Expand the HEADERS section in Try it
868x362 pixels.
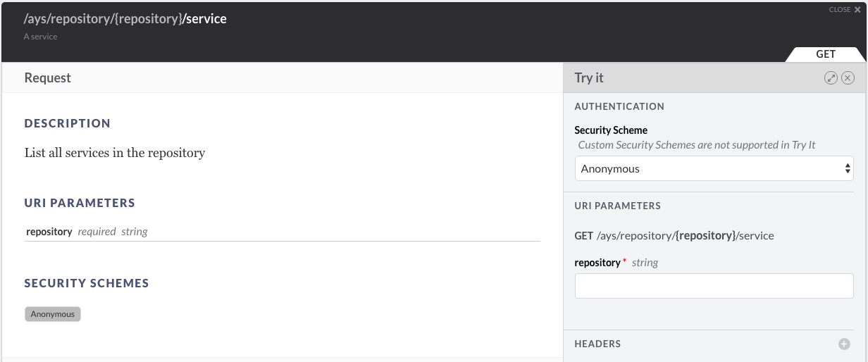(x=598, y=344)
